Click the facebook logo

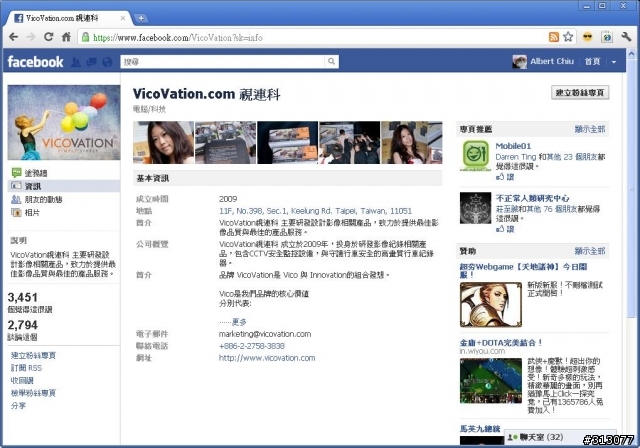click(x=35, y=62)
